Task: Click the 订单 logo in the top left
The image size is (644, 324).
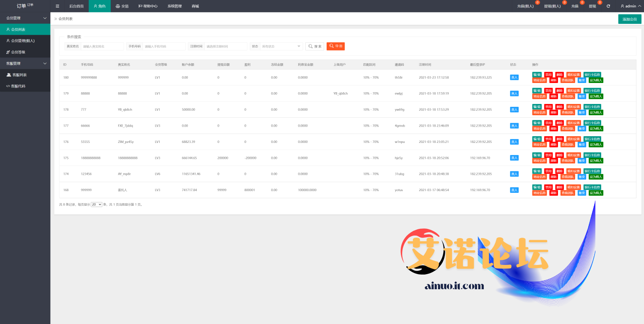Action: click(25, 6)
